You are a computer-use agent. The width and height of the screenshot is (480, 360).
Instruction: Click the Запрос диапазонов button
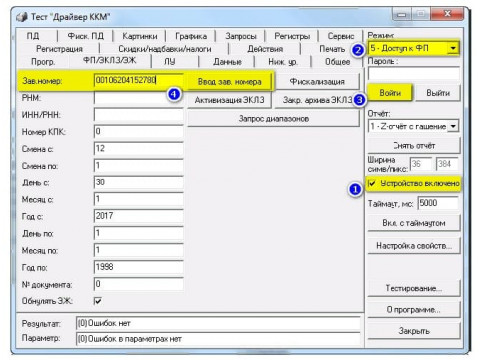tap(273, 119)
